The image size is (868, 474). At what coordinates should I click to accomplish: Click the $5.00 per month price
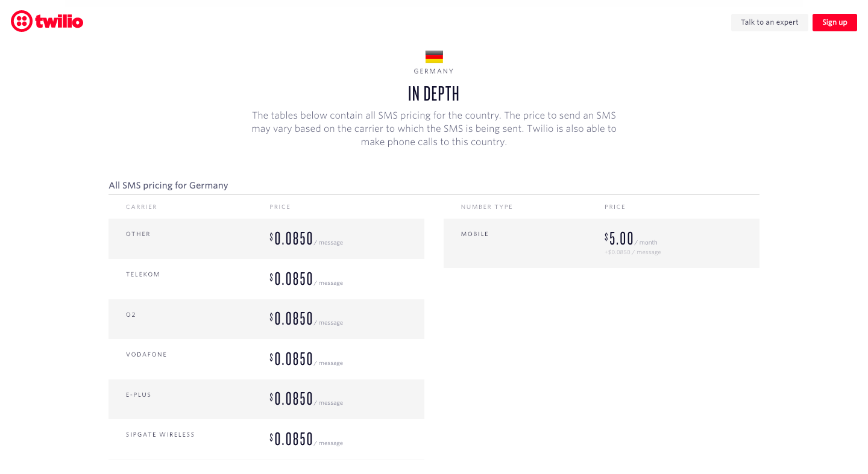[x=620, y=239]
